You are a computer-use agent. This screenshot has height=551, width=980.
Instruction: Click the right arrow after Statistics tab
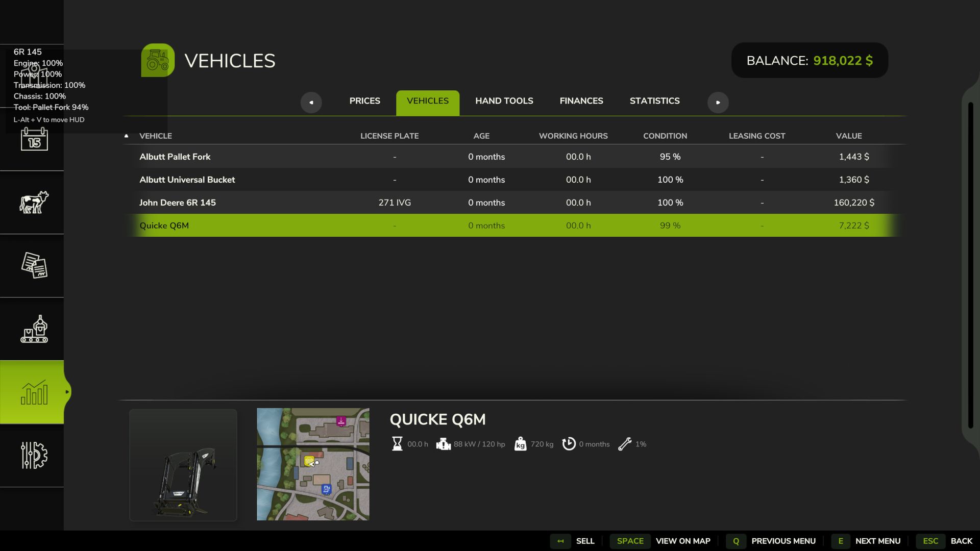718,102
